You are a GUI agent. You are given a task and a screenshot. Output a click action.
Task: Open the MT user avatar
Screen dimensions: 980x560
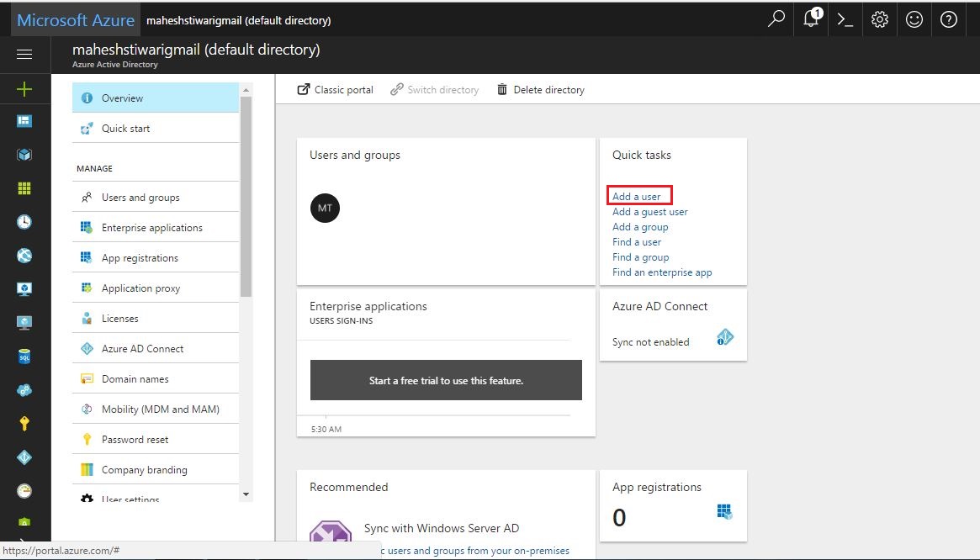[x=325, y=208]
